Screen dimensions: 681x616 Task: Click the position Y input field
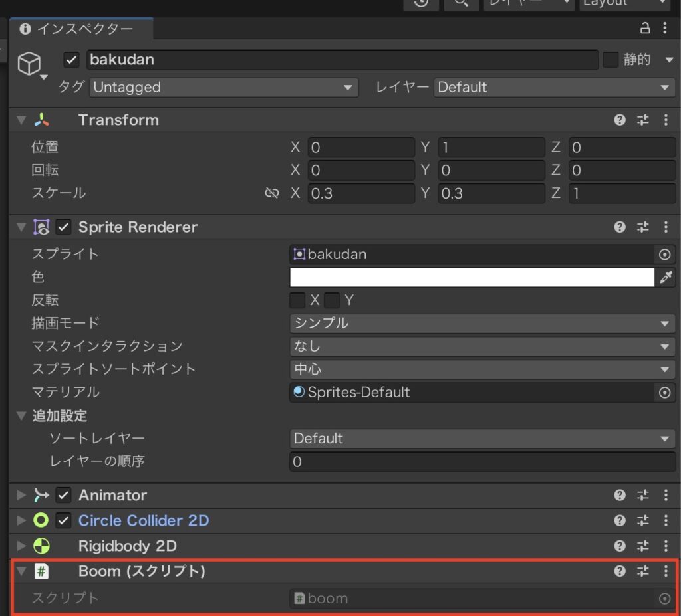491,147
